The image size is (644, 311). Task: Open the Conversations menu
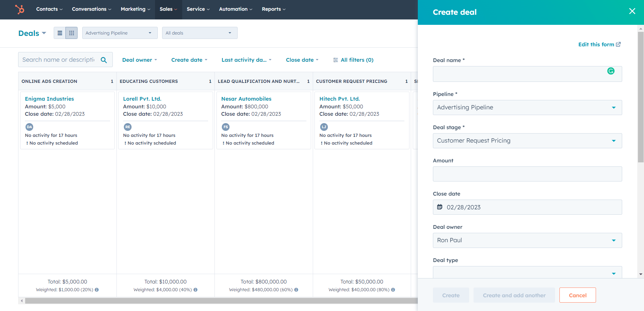pos(92,9)
